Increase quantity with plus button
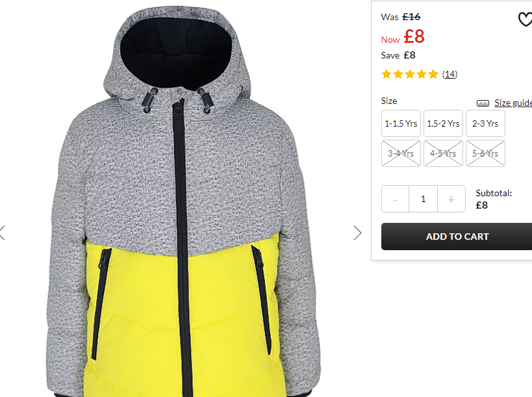The width and height of the screenshot is (532, 397). click(451, 199)
